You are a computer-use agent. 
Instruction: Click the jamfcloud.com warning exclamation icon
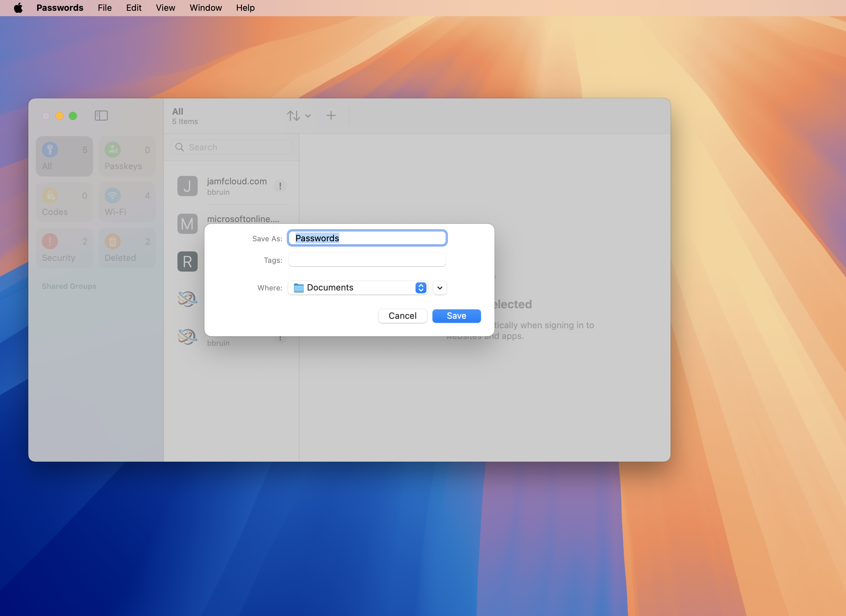280,186
